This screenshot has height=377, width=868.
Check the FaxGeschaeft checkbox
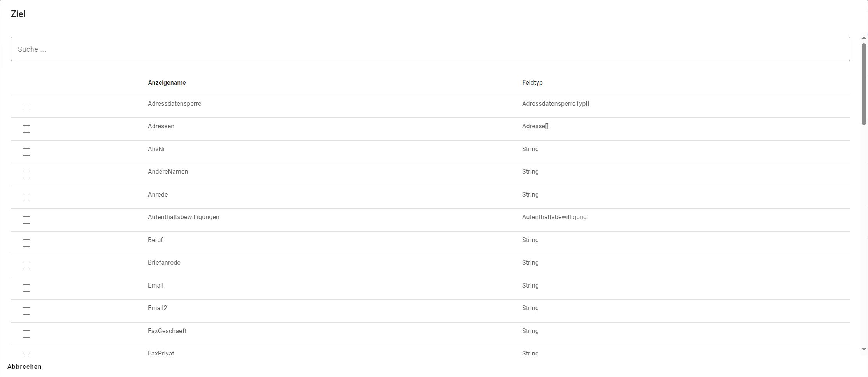(x=26, y=334)
